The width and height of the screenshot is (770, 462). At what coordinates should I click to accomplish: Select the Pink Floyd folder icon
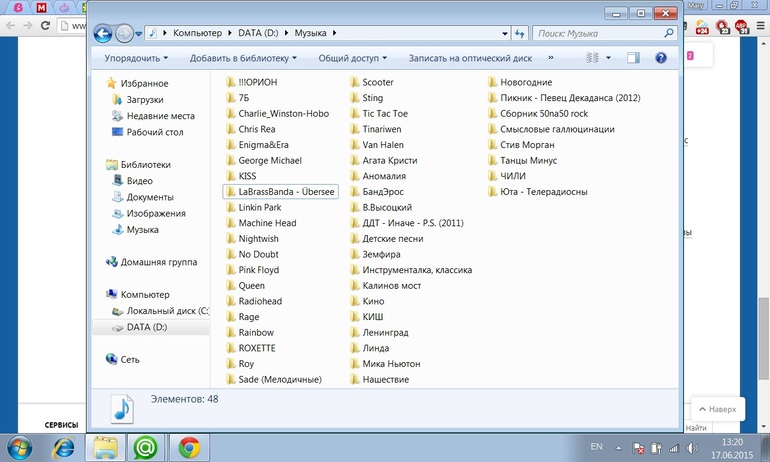(x=231, y=270)
